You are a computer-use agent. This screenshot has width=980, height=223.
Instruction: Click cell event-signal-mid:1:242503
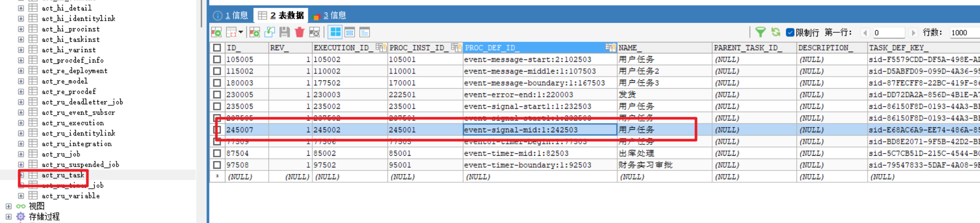click(x=540, y=130)
